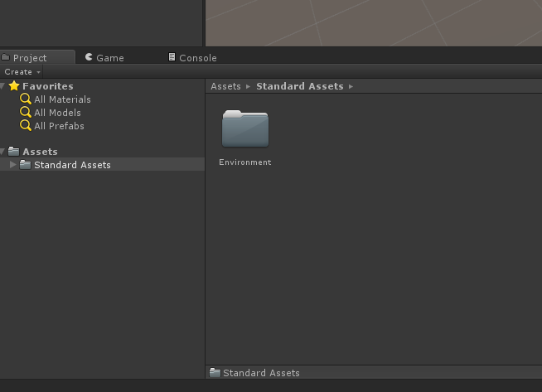Select the Environment folder thumbnail
542x392 pixels.
[x=245, y=128]
